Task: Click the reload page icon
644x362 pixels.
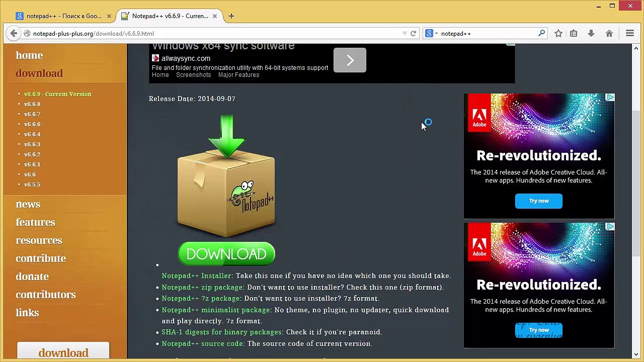Action: pos(413,33)
